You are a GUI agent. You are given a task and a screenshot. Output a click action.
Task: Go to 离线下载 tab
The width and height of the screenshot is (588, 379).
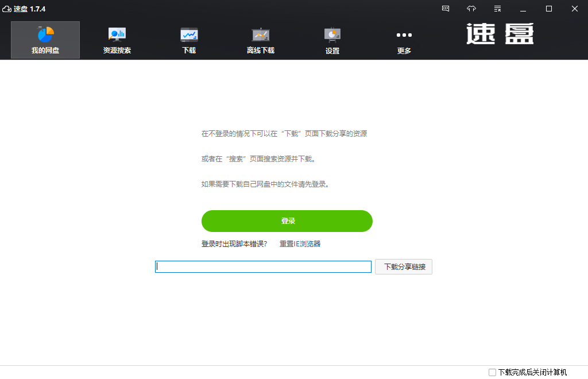(261, 40)
